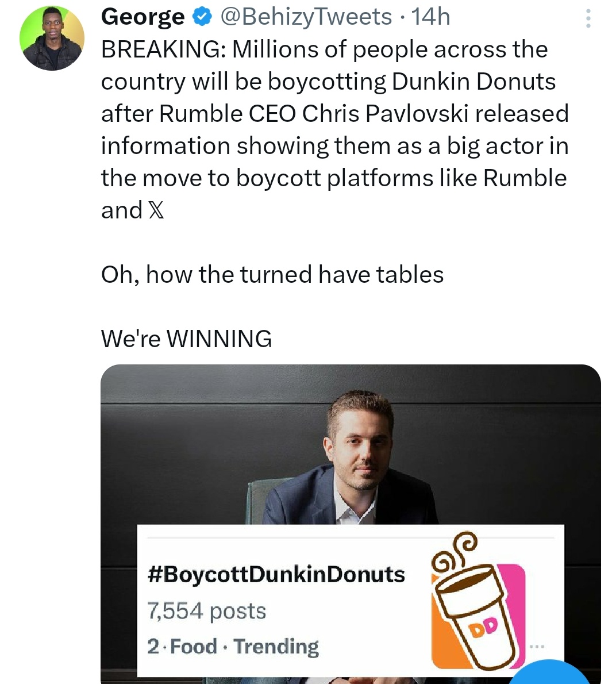The width and height of the screenshot is (616, 684).
Task: Click the display name George
Action: click(x=143, y=17)
